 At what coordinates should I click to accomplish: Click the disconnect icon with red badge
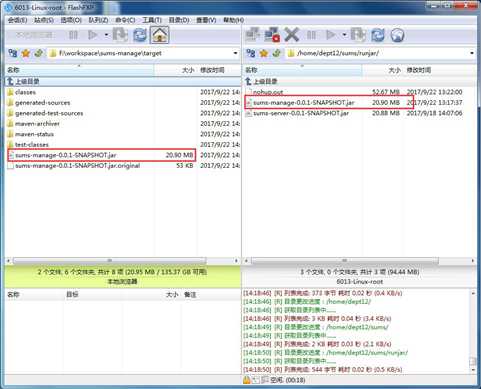[x=272, y=35]
